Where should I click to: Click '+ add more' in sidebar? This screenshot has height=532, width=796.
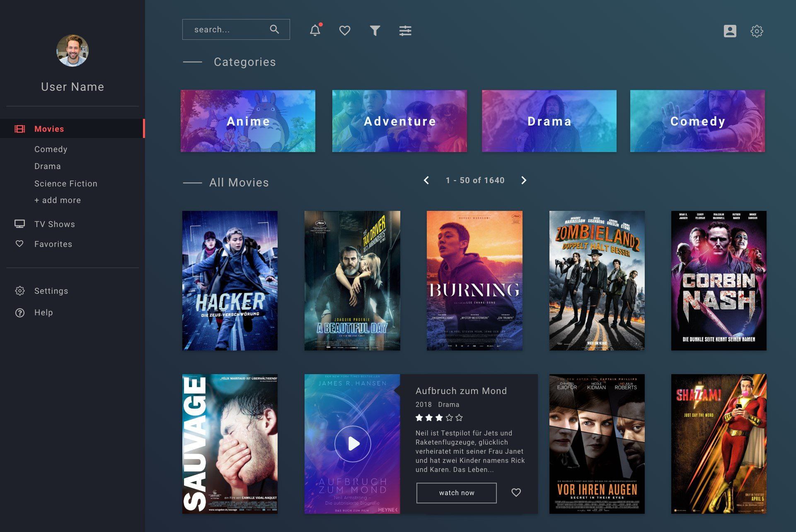tap(58, 200)
